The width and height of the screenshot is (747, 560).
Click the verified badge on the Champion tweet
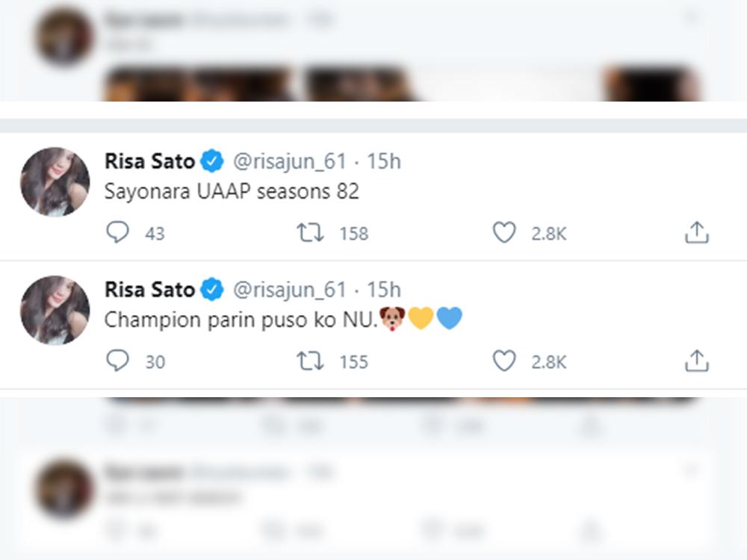click(212, 289)
